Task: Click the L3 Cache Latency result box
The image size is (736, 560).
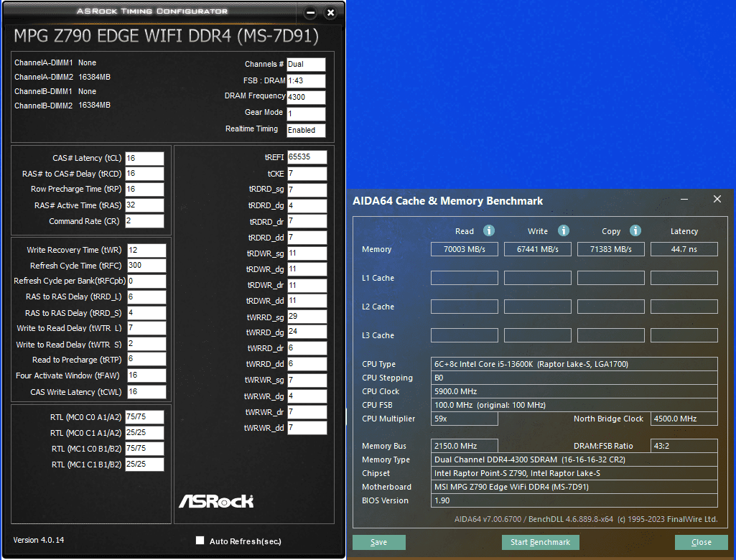Action: [x=684, y=335]
